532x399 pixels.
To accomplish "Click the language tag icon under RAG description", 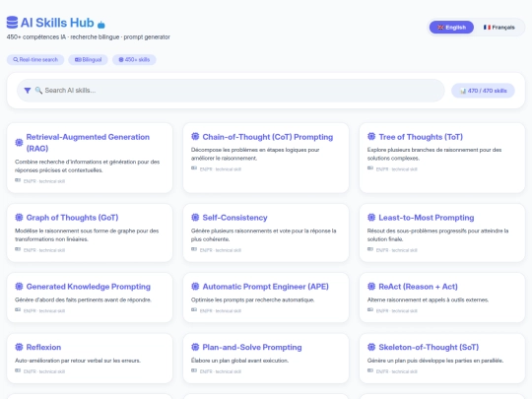I will [x=18, y=180].
